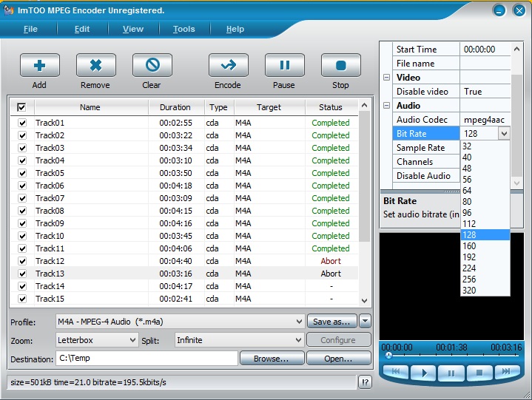Play preview in the media player
This screenshot has height=400, width=532.
(423, 373)
